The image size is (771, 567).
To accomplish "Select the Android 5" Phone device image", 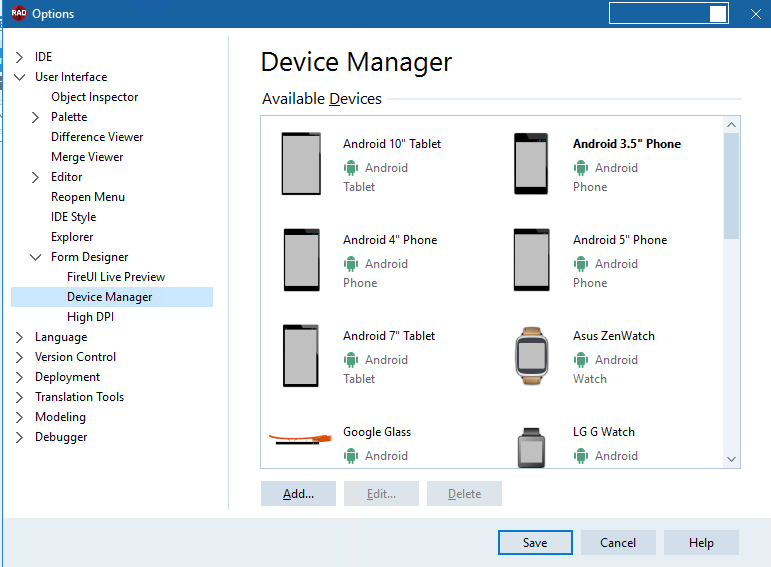I will click(x=531, y=260).
